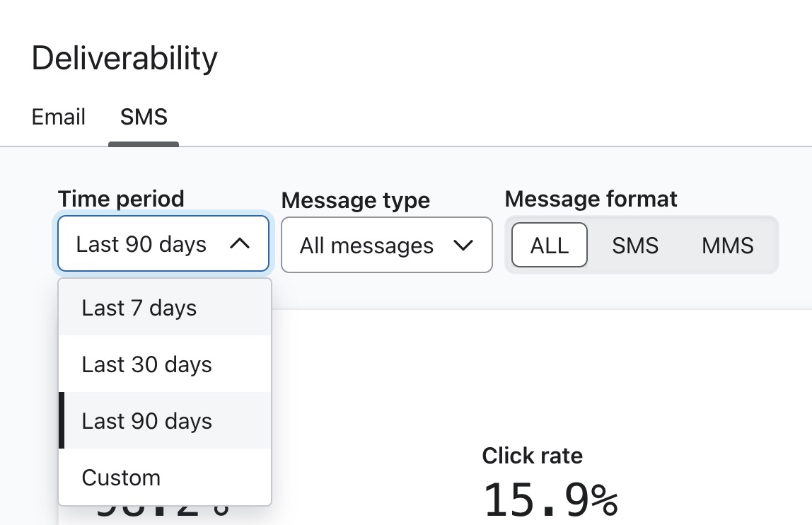
Task: Choose Last 30 days time period
Action: (x=146, y=364)
